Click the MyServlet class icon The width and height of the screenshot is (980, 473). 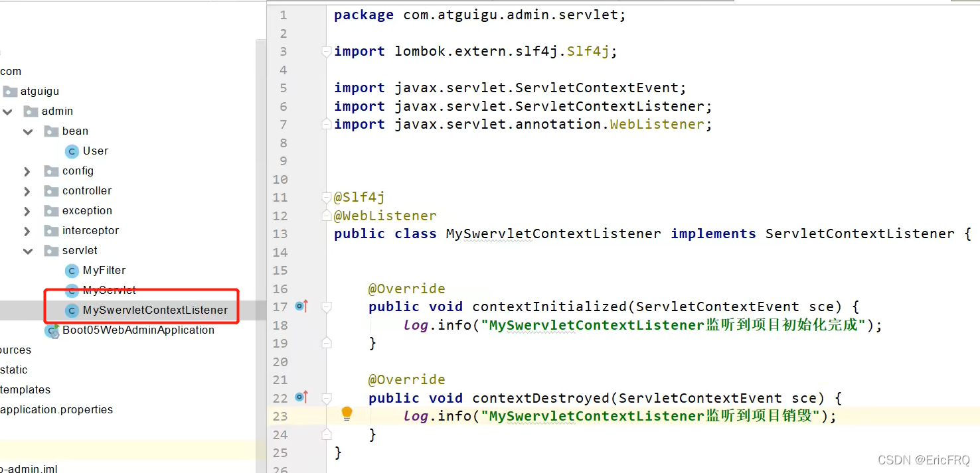point(72,291)
